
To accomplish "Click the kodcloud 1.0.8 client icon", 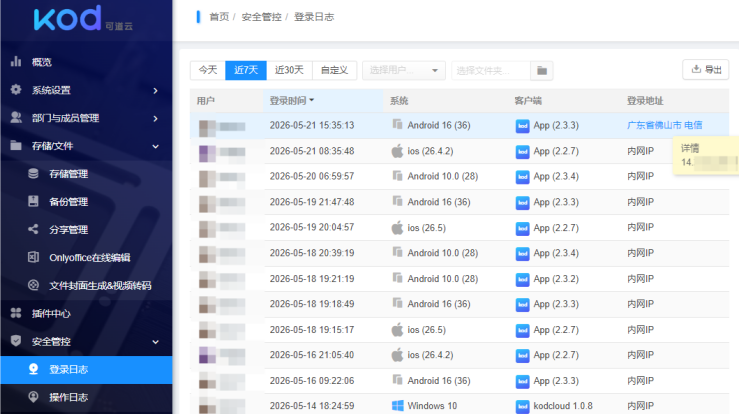I will 522,406.
